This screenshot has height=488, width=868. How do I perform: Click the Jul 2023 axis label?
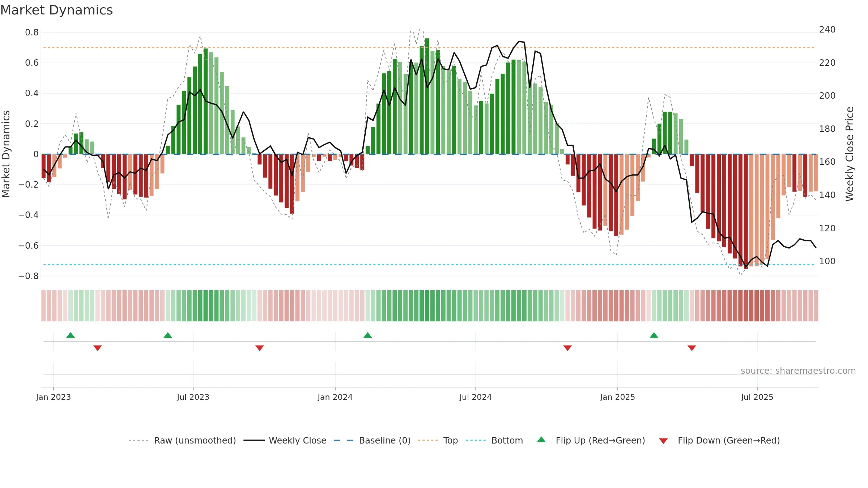tap(193, 397)
